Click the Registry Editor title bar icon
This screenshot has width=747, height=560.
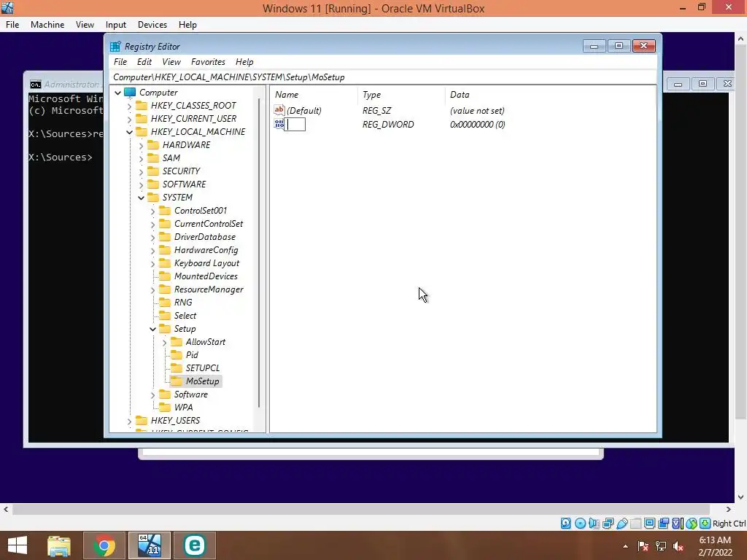click(x=116, y=46)
